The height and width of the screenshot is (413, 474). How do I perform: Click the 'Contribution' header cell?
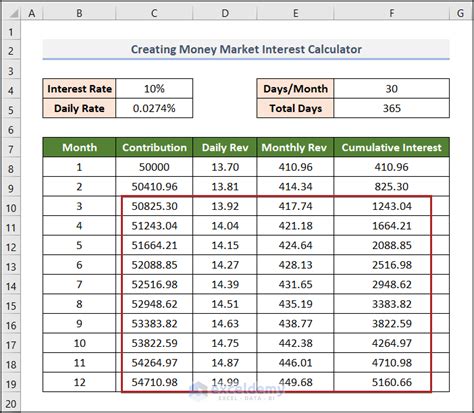pos(154,147)
